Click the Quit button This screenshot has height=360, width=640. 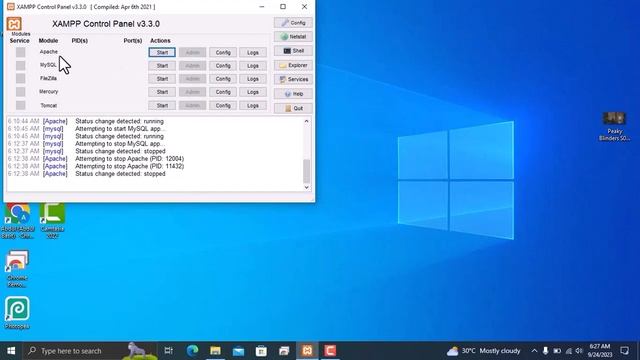pyautogui.click(x=293, y=108)
